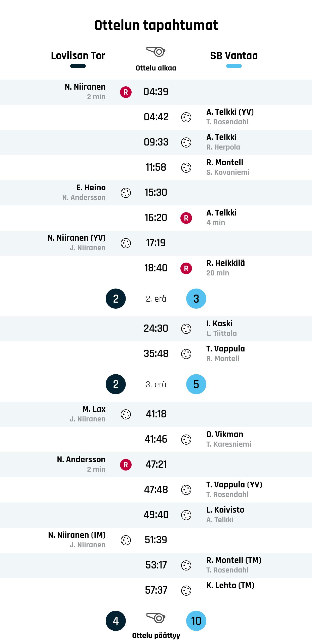Click the red penalty icon at 16:20
312x644 pixels.
coord(186,218)
